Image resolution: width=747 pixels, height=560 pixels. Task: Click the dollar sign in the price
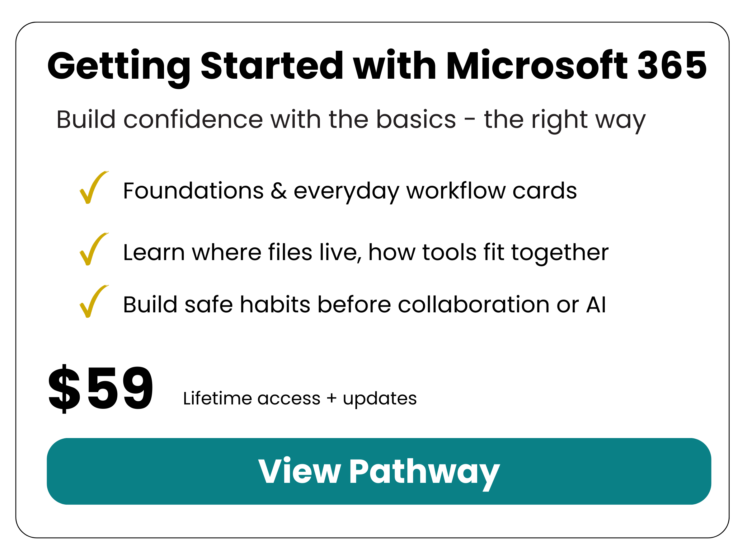point(64,389)
